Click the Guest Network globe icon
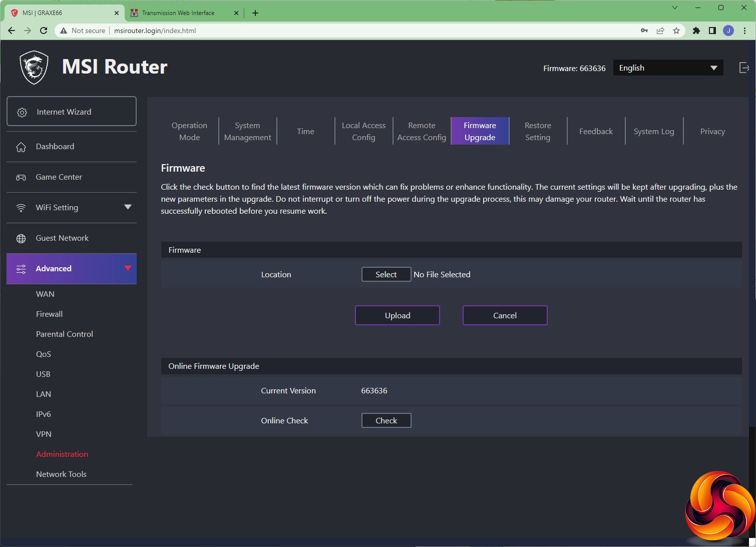The height and width of the screenshot is (547, 756). (x=21, y=238)
